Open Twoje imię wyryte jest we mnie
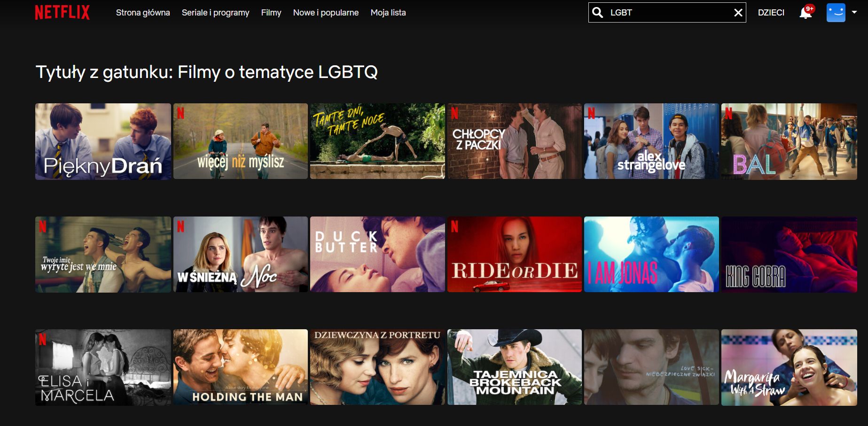The width and height of the screenshot is (868, 426). pos(103,255)
